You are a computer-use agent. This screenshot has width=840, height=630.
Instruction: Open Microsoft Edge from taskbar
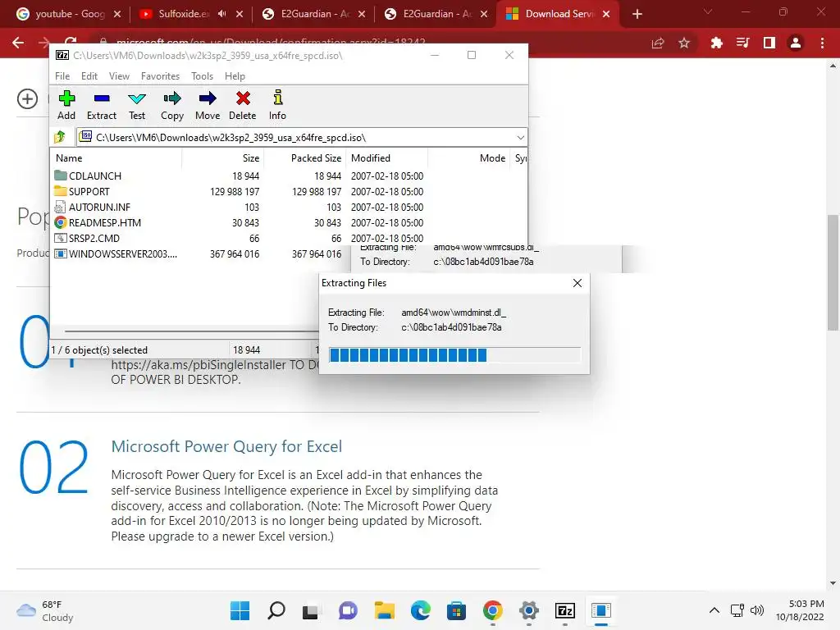(421, 610)
